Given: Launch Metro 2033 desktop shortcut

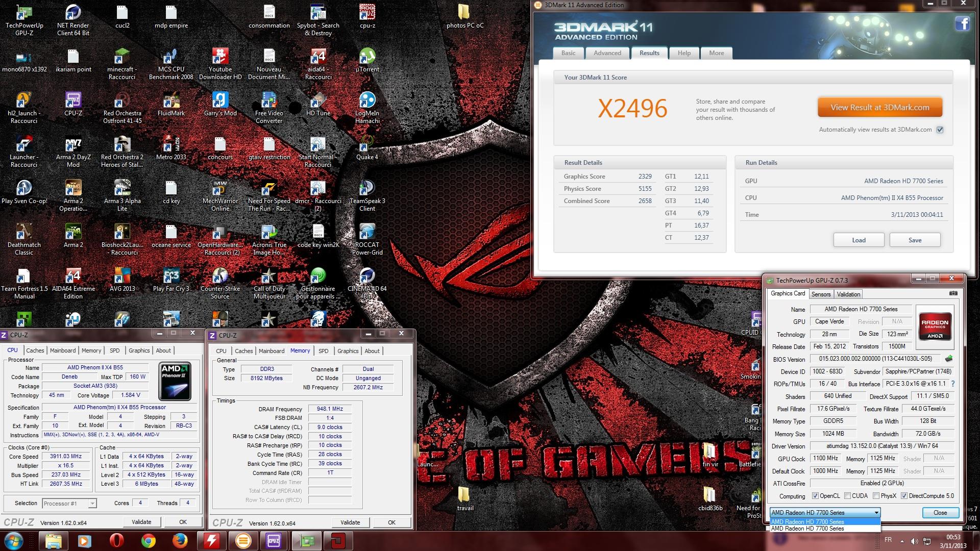Looking at the screenshot, I should click(x=171, y=148).
